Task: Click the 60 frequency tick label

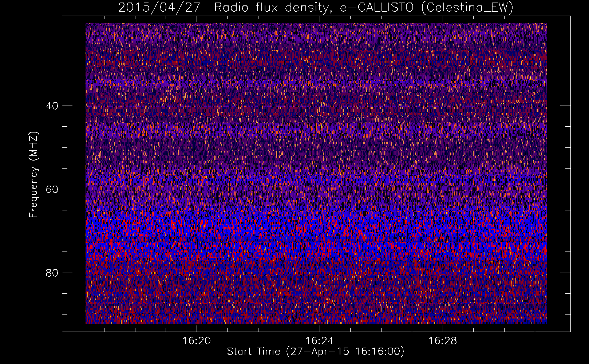Action: click(x=52, y=189)
